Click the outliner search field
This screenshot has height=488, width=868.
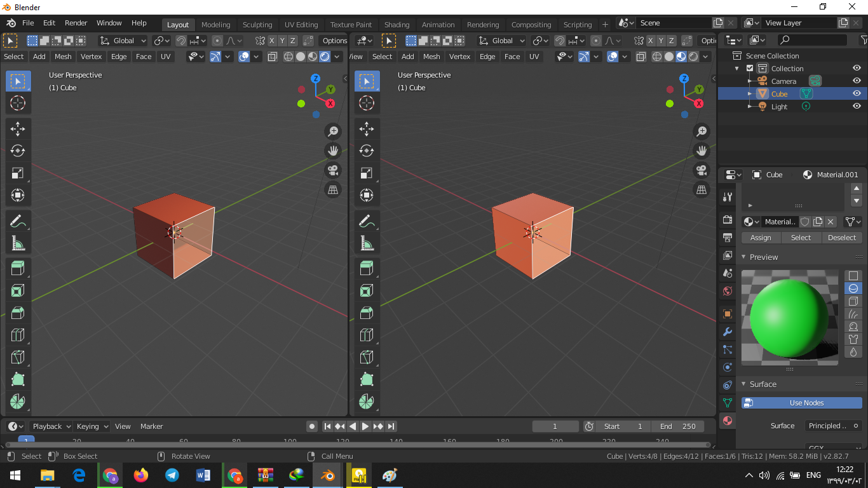(x=812, y=40)
